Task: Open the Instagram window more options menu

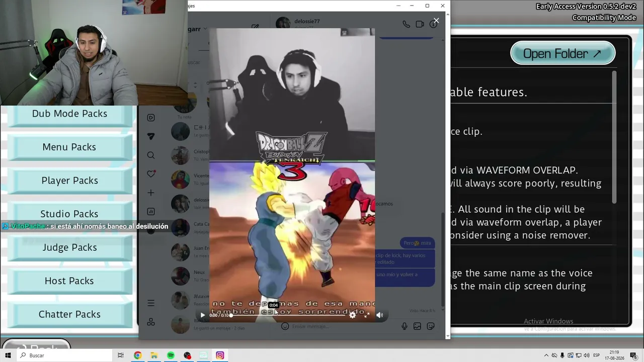Action: pos(398,6)
